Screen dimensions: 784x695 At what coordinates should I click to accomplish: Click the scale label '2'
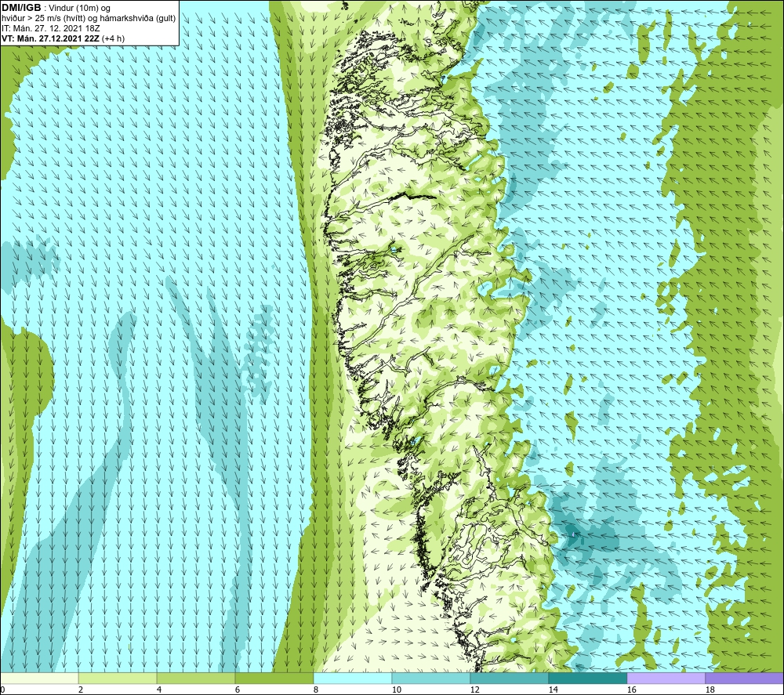pyautogui.click(x=81, y=690)
